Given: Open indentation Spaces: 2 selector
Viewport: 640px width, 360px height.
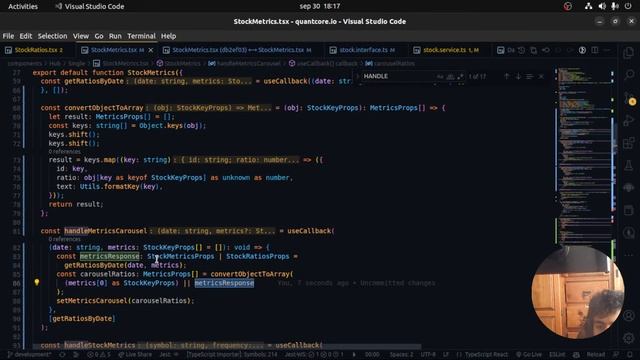Looking at the screenshot, I should click(401, 355).
